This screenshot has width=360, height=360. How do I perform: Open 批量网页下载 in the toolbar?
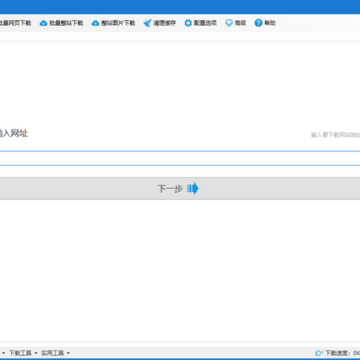(15, 23)
